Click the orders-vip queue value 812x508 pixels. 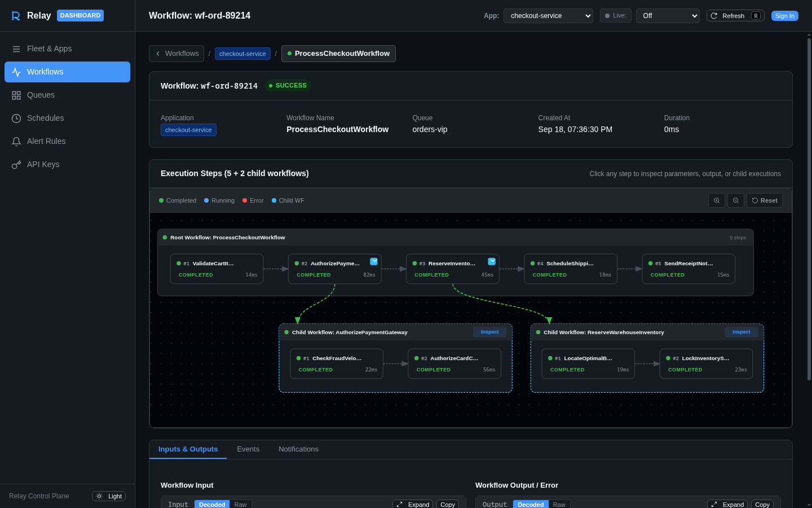430,129
